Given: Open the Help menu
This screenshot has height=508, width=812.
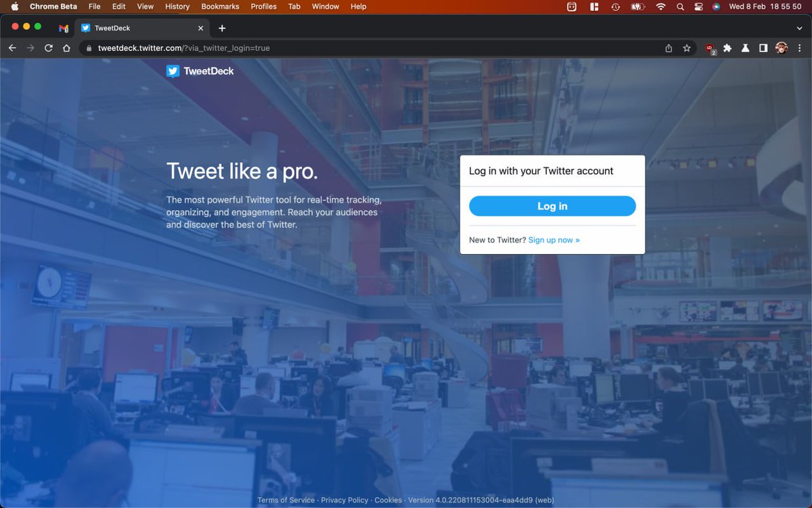Looking at the screenshot, I should (359, 7).
